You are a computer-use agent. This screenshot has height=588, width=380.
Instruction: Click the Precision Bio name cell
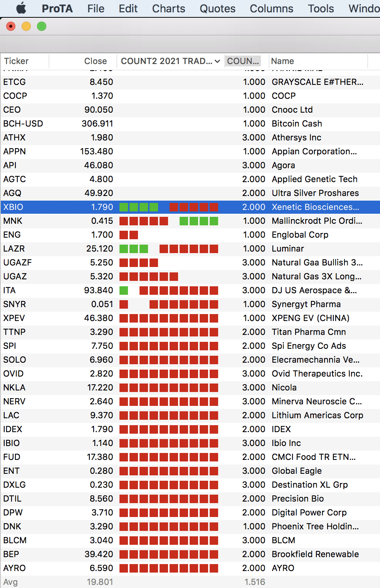(298, 498)
